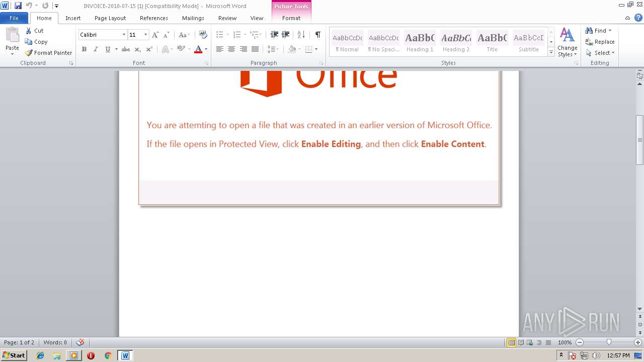644x362 pixels.
Task: Justify the paragraph text
Action: tap(255, 49)
